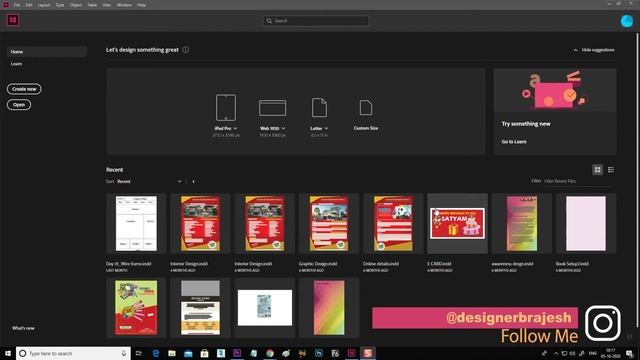Open the Day 01 Wire frame.indd thumbnail

(136, 223)
